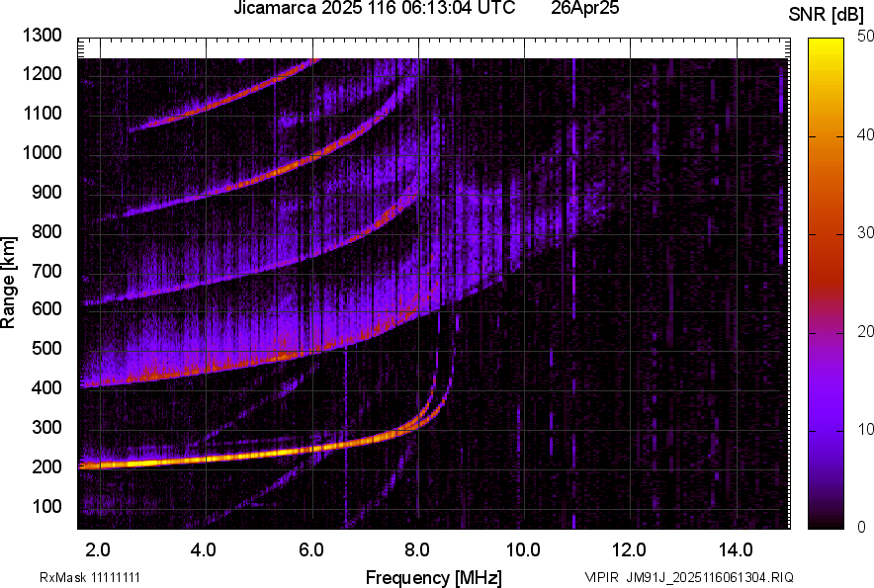
Task: Click the range tick label 700
Action: pyautogui.click(x=46, y=272)
